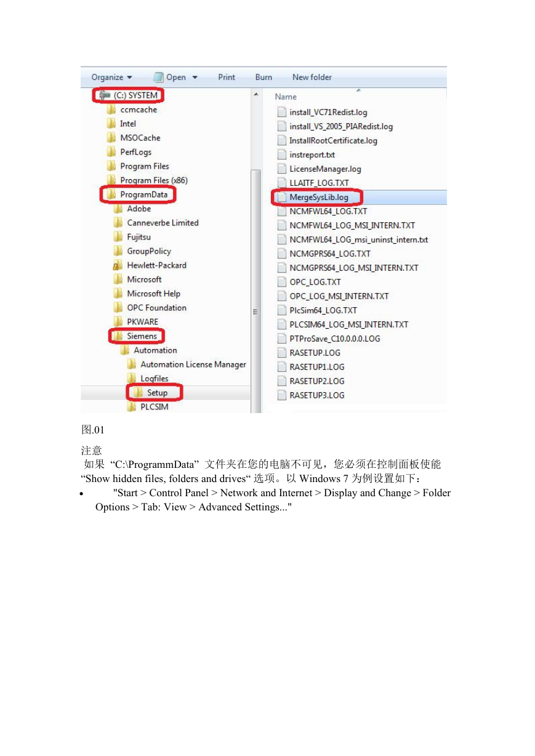This screenshot has width=535, height=756.
Task: Click the navigation pane scroll-up arrow
Action: tap(255, 94)
